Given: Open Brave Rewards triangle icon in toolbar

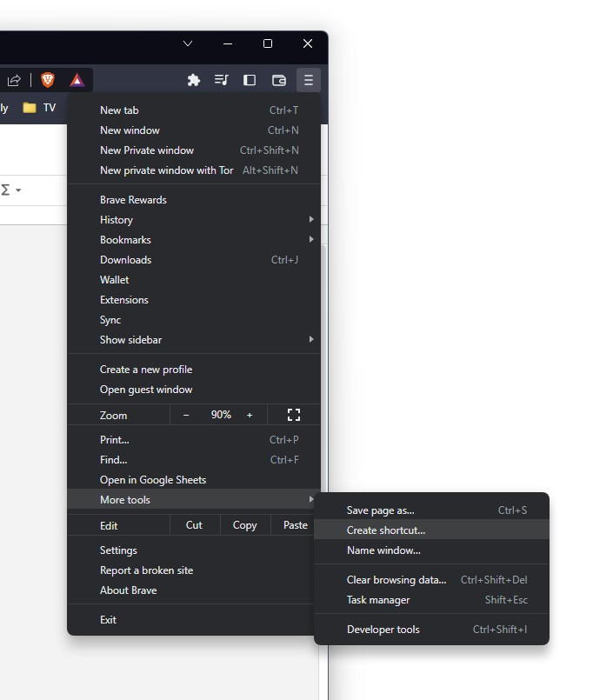Looking at the screenshot, I should pyautogui.click(x=77, y=80).
